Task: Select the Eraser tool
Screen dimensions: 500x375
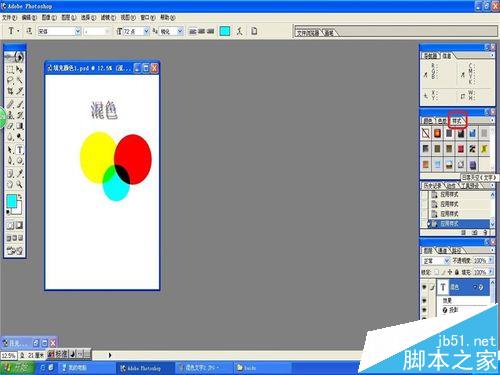Action: (10, 126)
